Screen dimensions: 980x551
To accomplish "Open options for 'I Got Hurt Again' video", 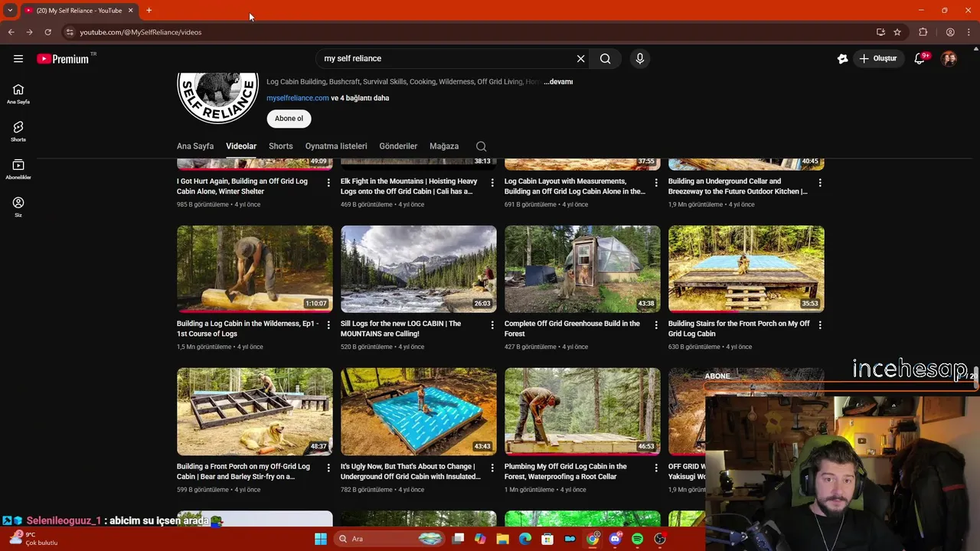I will pyautogui.click(x=328, y=183).
